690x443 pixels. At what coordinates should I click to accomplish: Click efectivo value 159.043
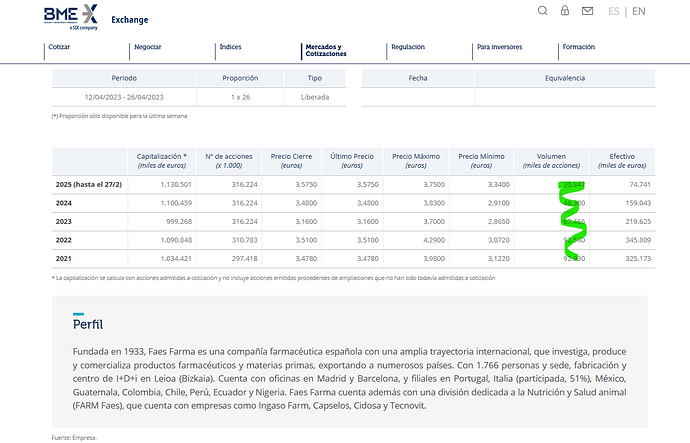click(638, 203)
